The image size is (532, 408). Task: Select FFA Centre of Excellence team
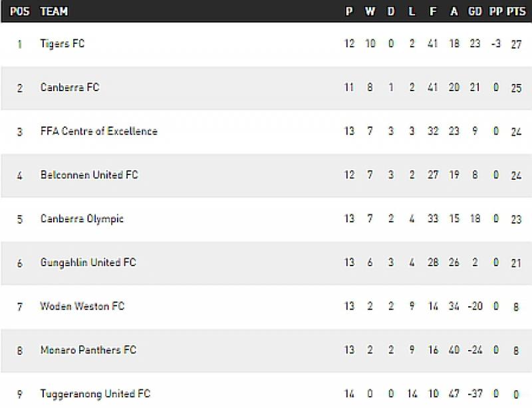coord(98,131)
